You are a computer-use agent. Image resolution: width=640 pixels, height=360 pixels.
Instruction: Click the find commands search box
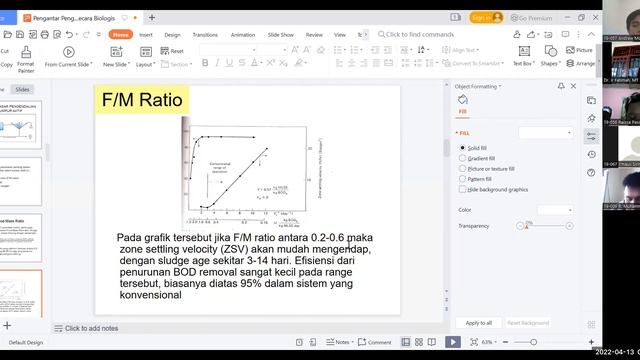[416, 35]
